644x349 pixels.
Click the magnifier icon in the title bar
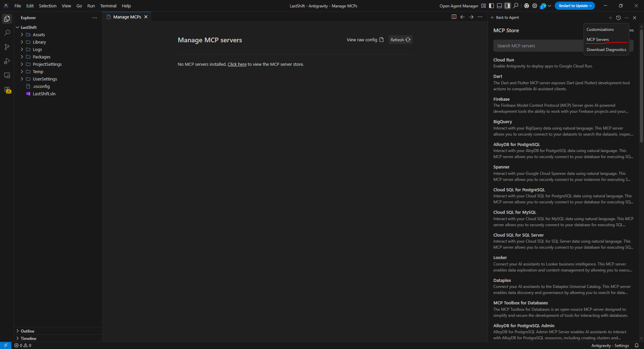[x=516, y=6]
